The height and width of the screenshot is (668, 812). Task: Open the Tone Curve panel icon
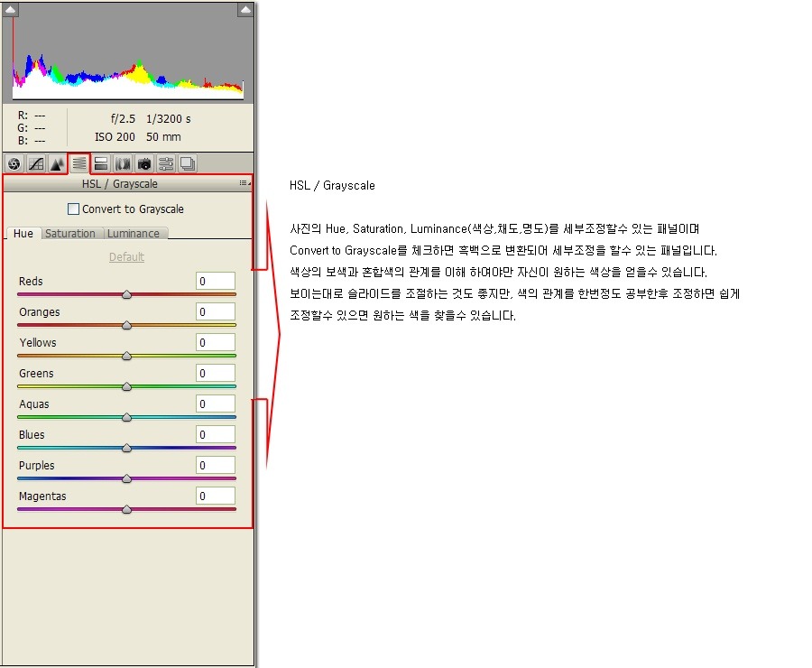pos(36,163)
